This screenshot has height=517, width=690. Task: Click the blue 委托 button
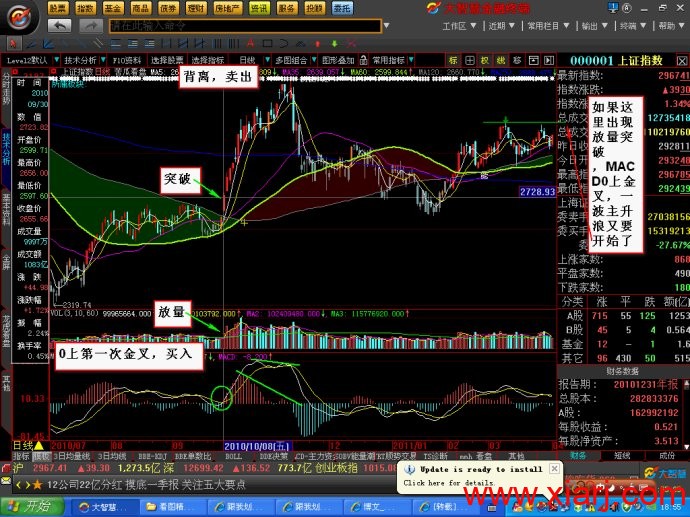click(x=342, y=8)
